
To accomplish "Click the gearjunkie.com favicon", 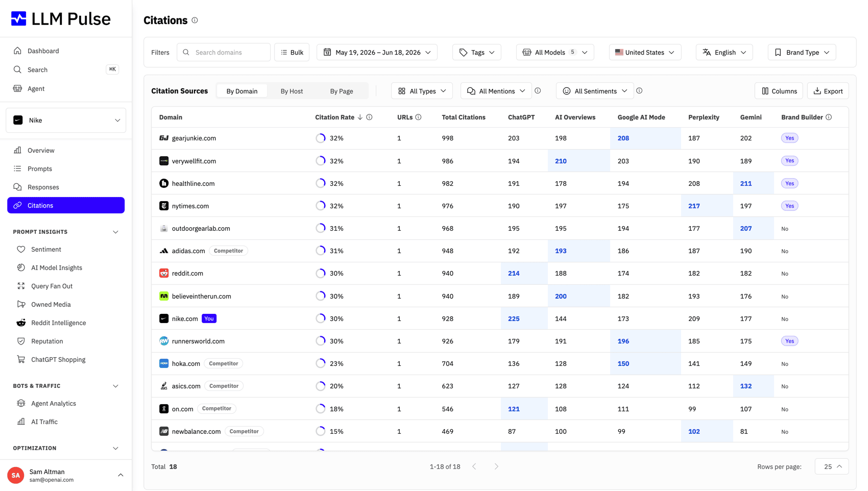I will coord(164,138).
